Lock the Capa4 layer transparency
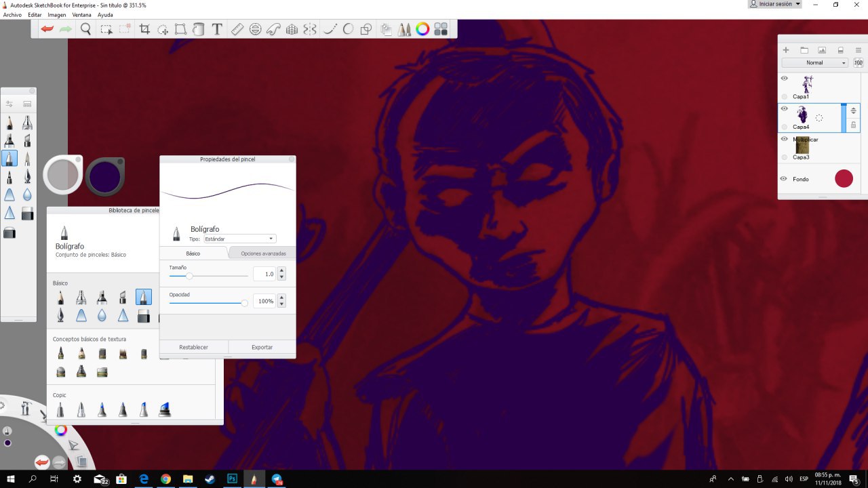The width and height of the screenshot is (868, 488). (x=853, y=125)
